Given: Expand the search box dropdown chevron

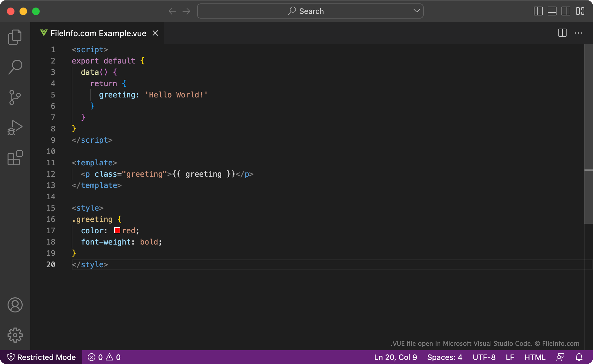Looking at the screenshot, I should 417,11.
